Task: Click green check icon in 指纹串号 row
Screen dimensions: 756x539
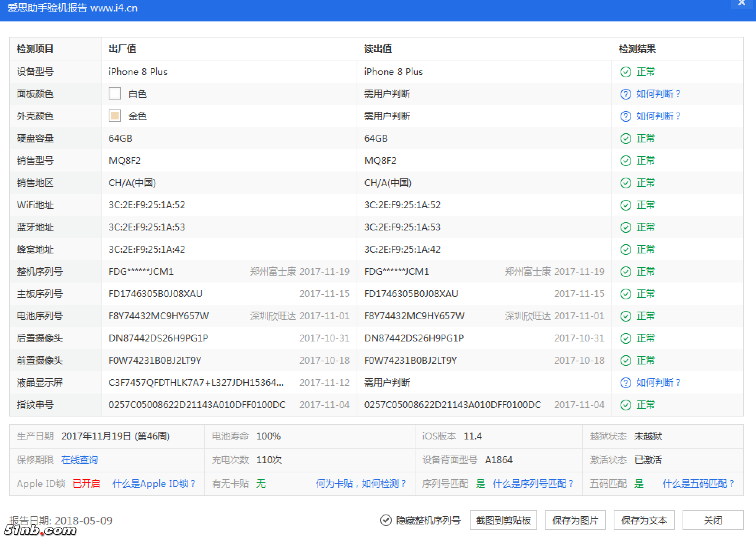Action: (x=626, y=405)
